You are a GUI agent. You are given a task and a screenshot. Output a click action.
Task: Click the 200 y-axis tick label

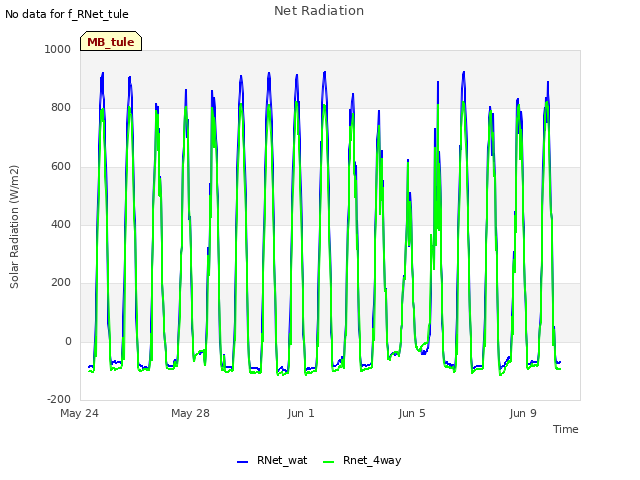point(61,282)
